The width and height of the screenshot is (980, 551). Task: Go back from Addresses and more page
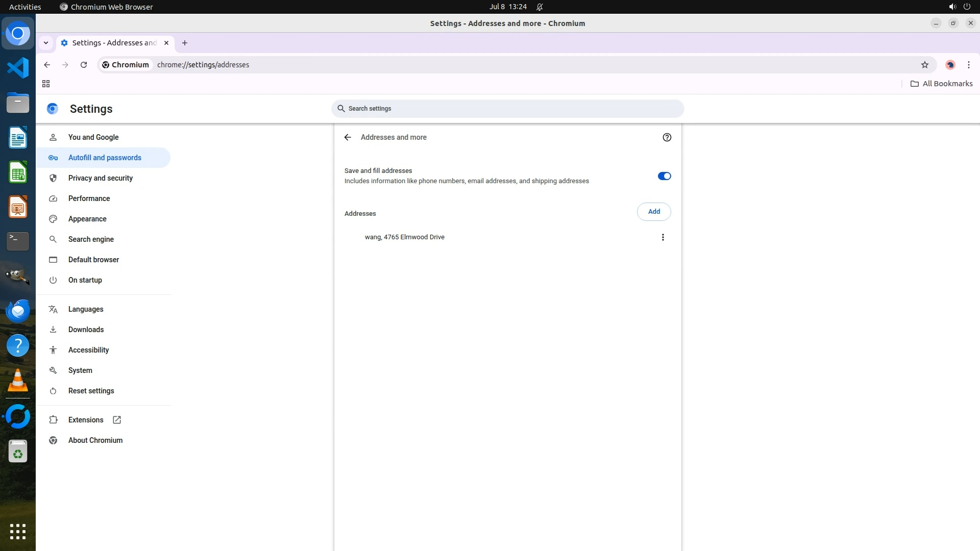tap(348, 137)
